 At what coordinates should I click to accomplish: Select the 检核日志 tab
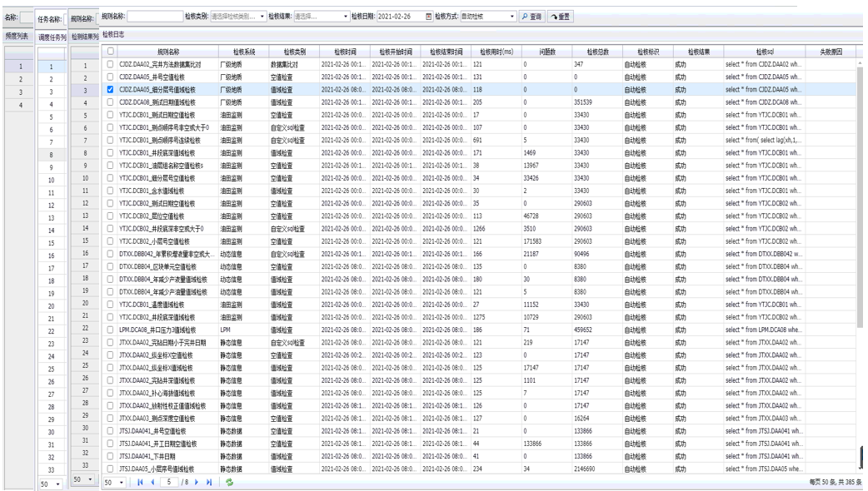113,34
